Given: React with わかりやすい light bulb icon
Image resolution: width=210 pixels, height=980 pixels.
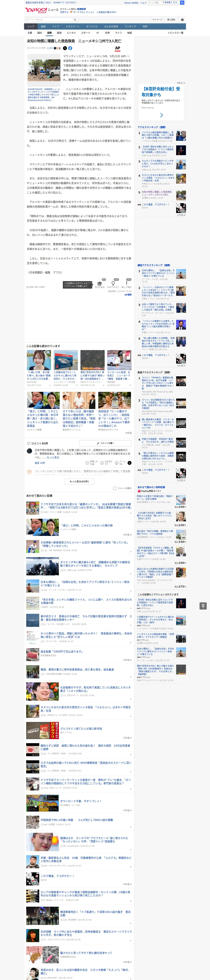Looking at the screenshot, I should pyautogui.click(x=113, y=283).
